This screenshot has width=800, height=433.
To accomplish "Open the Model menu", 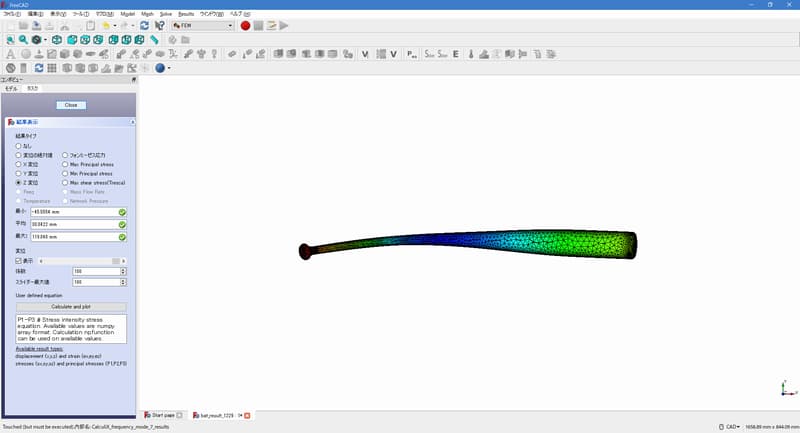I will point(128,14).
